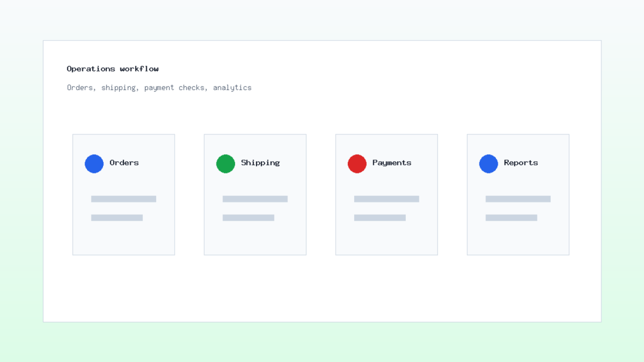
Task: Click the shorter placeholder bar in Shipping card
Action: click(248, 218)
